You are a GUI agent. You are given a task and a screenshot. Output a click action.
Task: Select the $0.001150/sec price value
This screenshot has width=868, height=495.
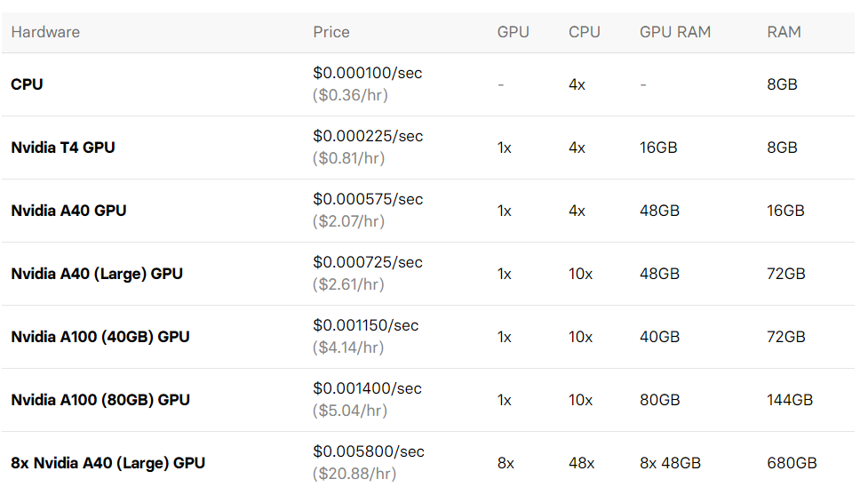tap(366, 325)
